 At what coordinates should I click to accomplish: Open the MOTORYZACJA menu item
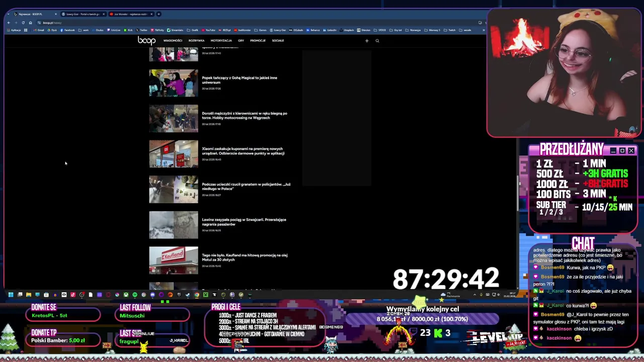point(221,41)
